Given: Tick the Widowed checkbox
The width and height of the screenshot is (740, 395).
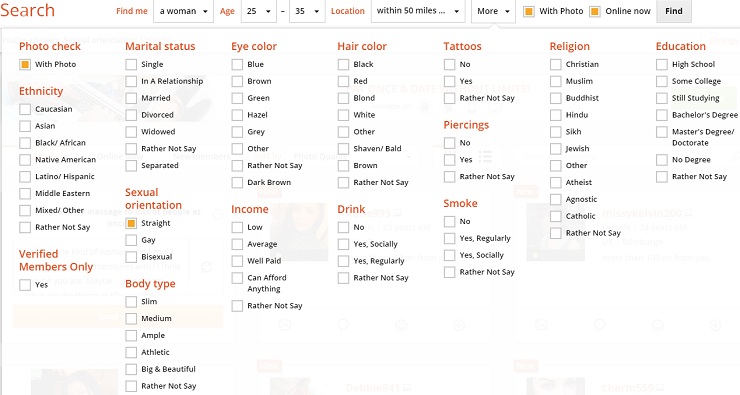Looking at the screenshot, I should coord(131,132).
